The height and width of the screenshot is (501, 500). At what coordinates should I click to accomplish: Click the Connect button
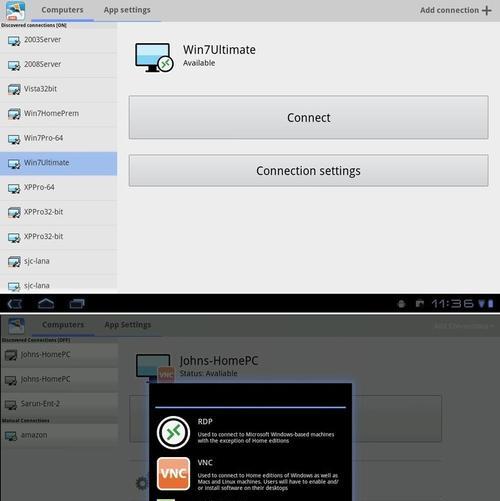[308, 117]
